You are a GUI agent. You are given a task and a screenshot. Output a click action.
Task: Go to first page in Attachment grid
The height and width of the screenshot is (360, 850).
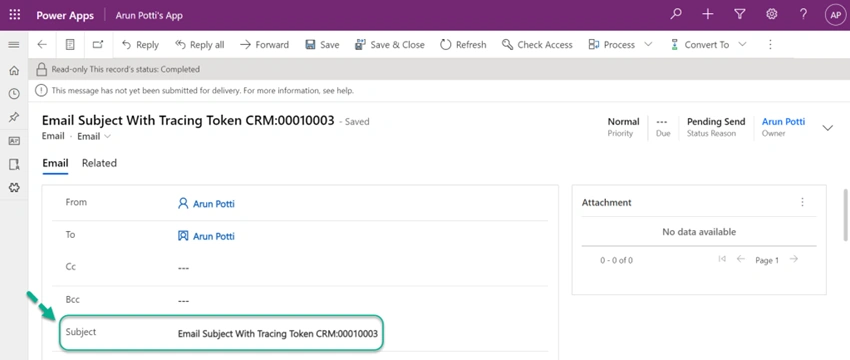point(722,259)
